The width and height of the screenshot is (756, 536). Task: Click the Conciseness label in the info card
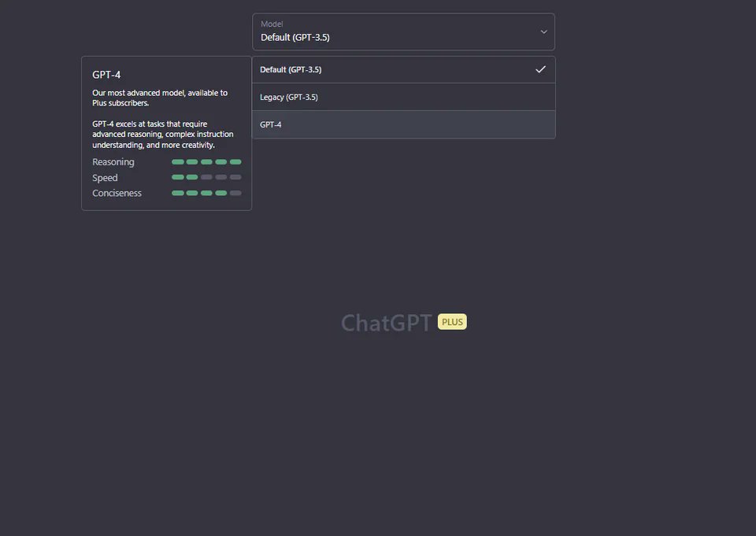tap(117, 194)
